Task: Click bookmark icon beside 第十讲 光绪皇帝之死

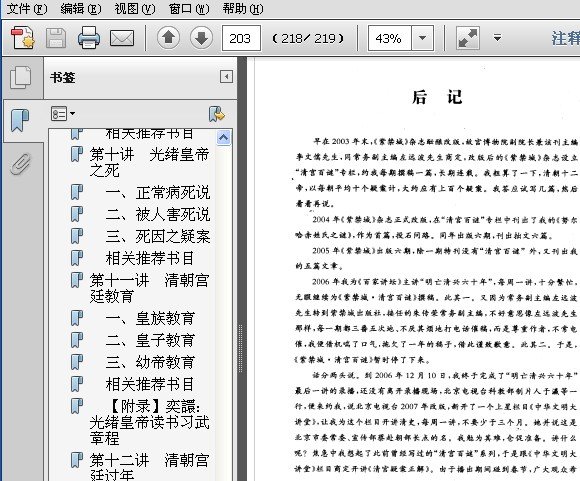Action: 77,154
